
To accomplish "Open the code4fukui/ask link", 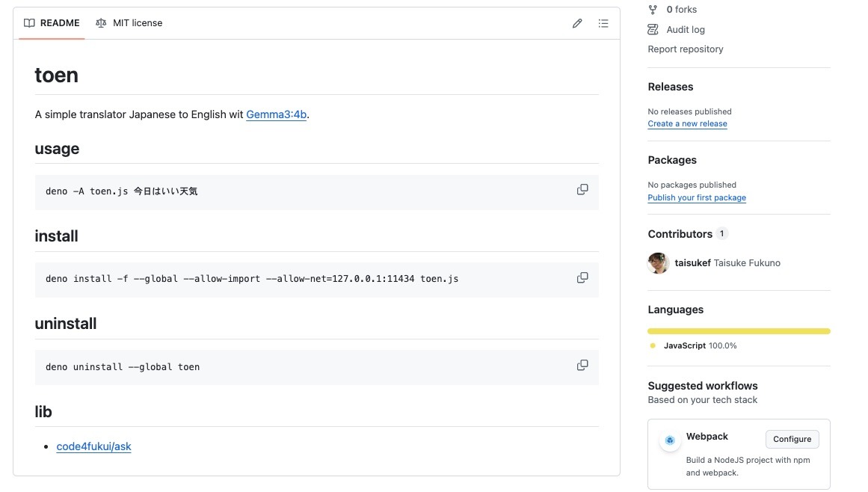I will click(93, 446).
